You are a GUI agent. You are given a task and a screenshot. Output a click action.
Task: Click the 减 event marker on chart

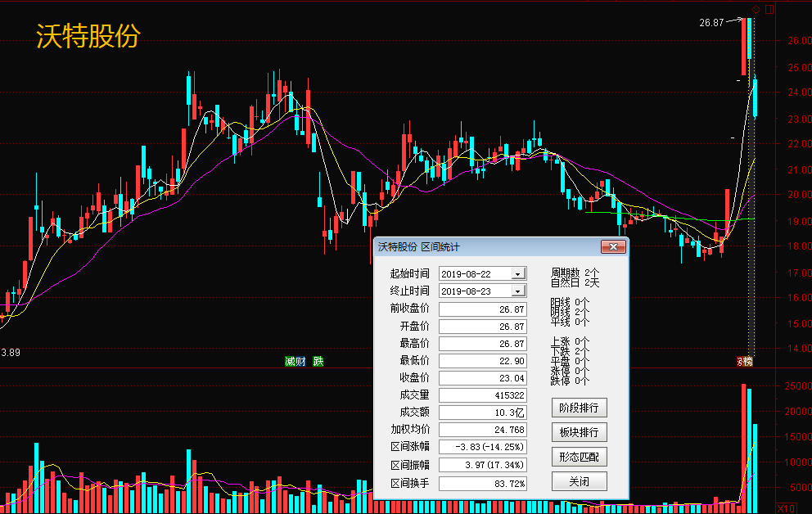pyautogui.click(x=290, y=361)
